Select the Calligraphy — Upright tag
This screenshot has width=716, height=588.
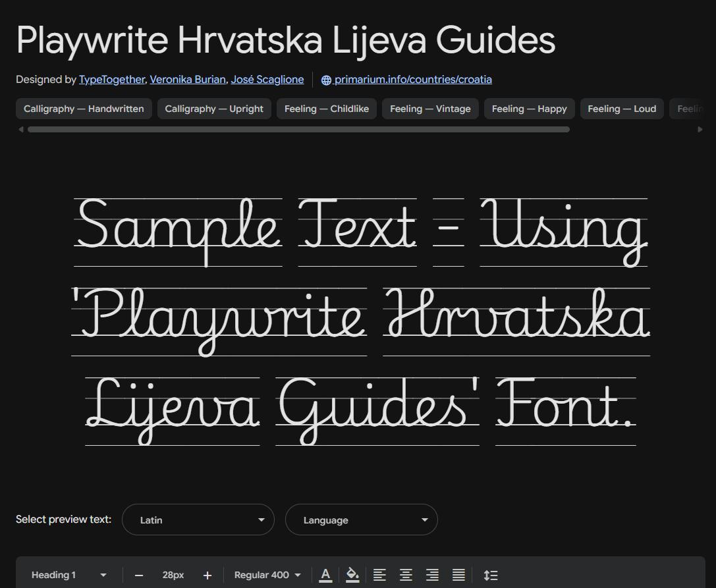pyautogui.click(x=214, y=109)
